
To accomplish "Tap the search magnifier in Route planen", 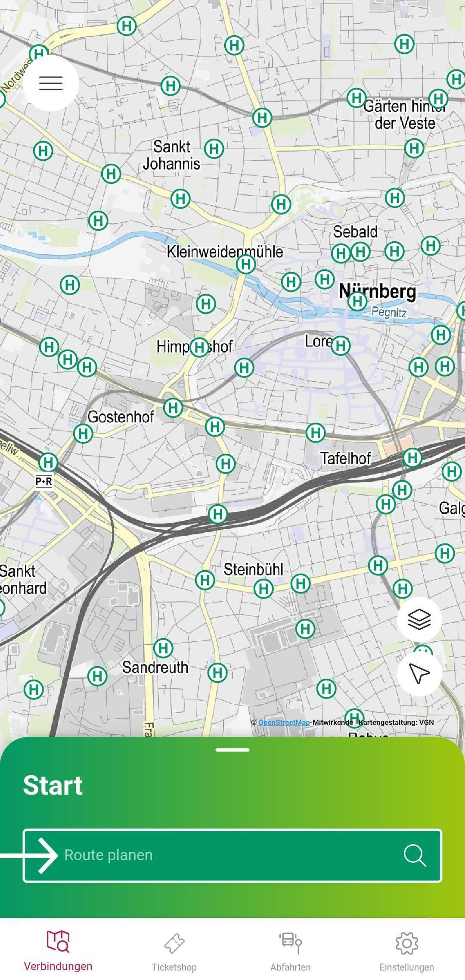I will pos(415,855).
